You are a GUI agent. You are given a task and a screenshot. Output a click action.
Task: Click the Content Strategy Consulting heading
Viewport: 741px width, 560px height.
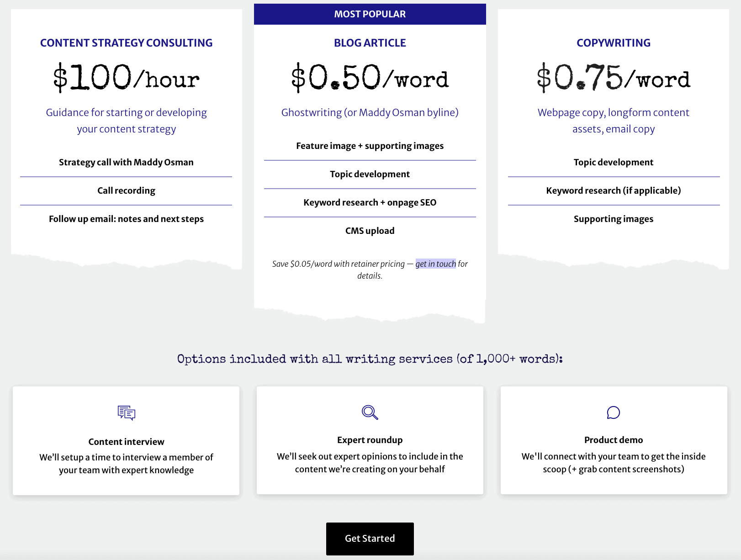click(x=126, y=42)
